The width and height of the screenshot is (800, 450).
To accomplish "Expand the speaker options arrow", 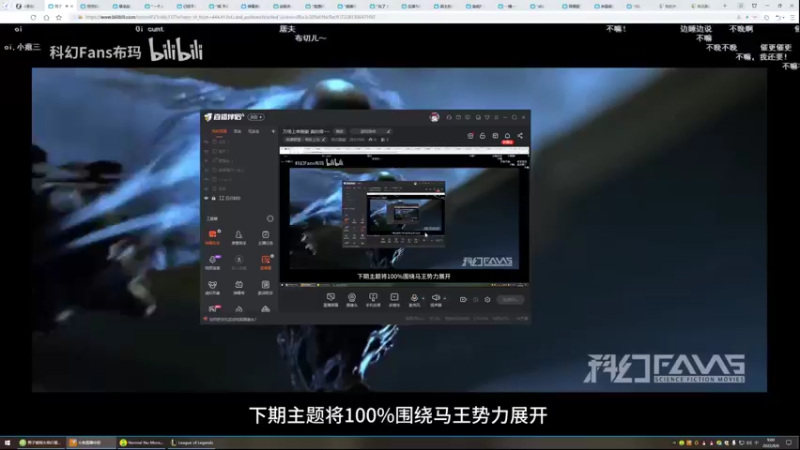I will coord(444,298).
